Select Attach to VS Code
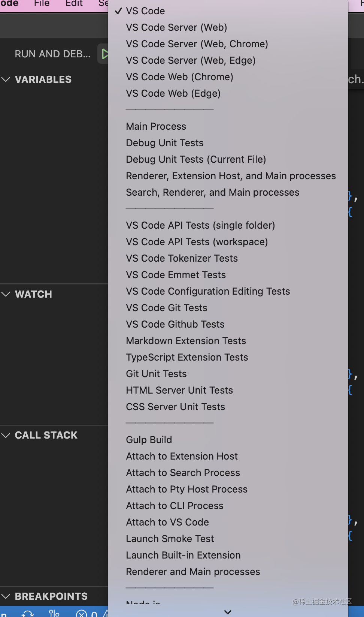364x617 pixels. 228,522
